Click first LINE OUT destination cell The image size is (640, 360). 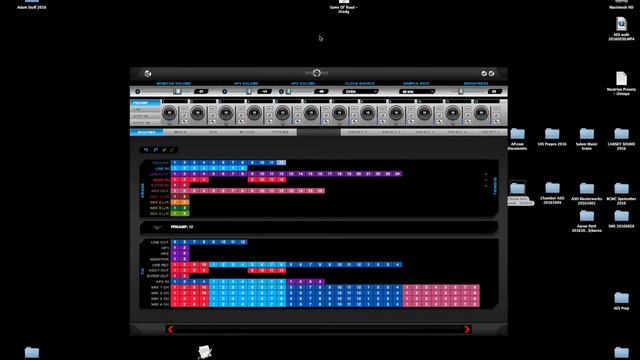click(175, 242)
